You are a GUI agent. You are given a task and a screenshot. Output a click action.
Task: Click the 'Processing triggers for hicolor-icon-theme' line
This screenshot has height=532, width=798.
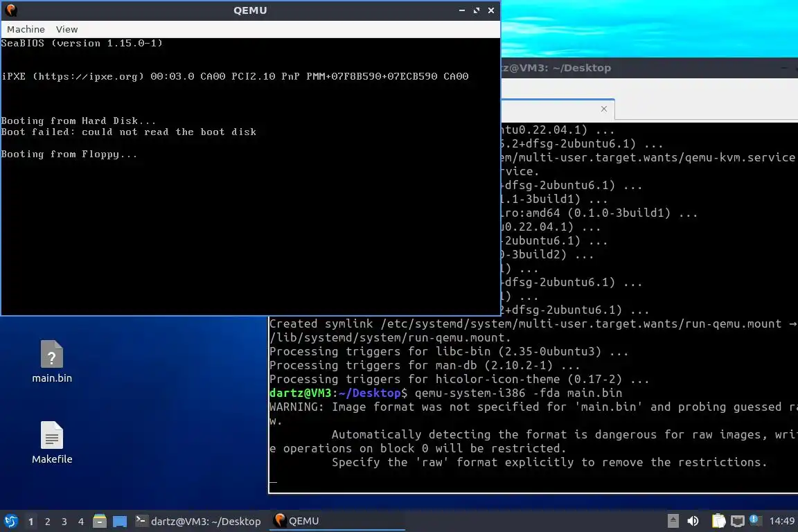pos(459,380)
